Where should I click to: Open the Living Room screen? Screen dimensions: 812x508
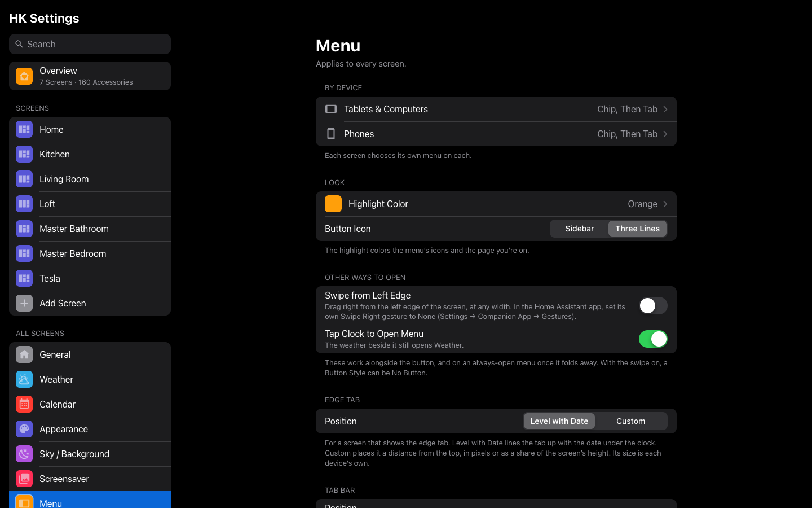coord(90,179)
